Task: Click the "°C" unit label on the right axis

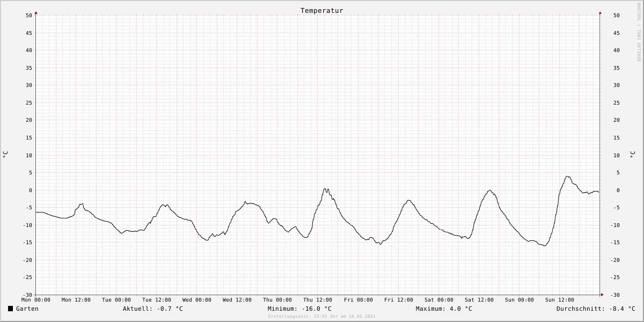Action: (x=632, y=155)
